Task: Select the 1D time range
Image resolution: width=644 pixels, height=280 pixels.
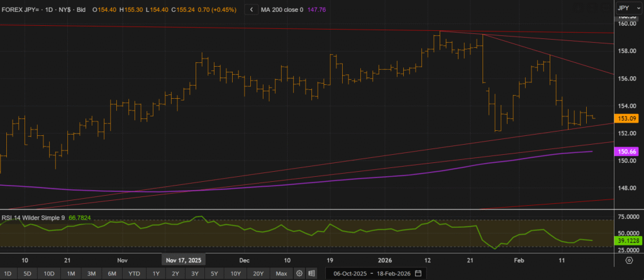Action: tap(9, 274)
